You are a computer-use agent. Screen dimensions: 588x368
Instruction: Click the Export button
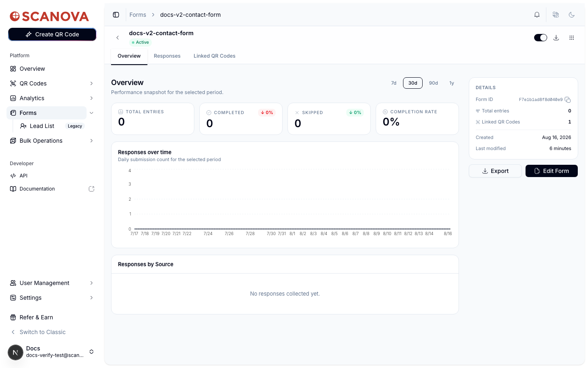pos(495,171)
